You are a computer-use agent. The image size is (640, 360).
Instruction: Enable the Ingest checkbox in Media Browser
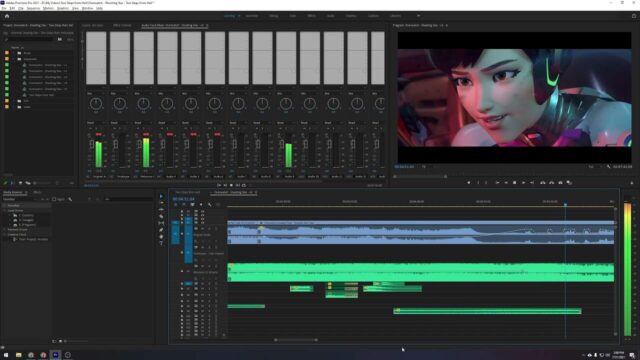click(54, 199)
